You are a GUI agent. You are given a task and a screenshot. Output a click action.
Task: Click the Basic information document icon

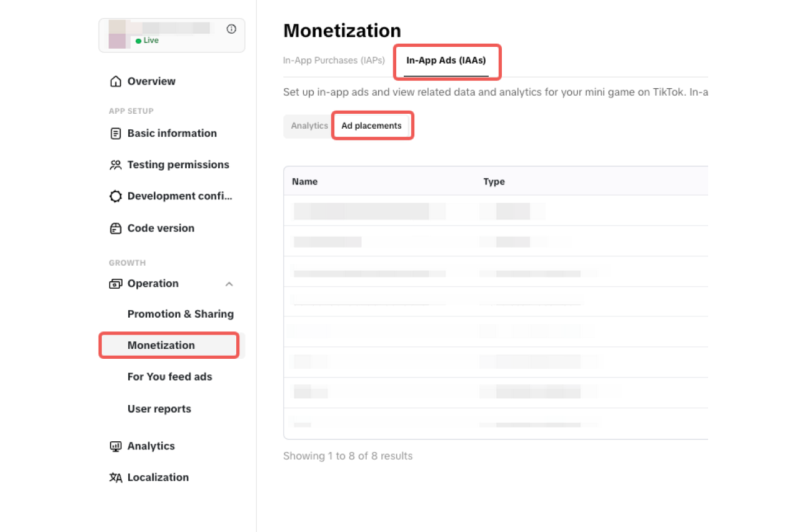pos(116,134)
